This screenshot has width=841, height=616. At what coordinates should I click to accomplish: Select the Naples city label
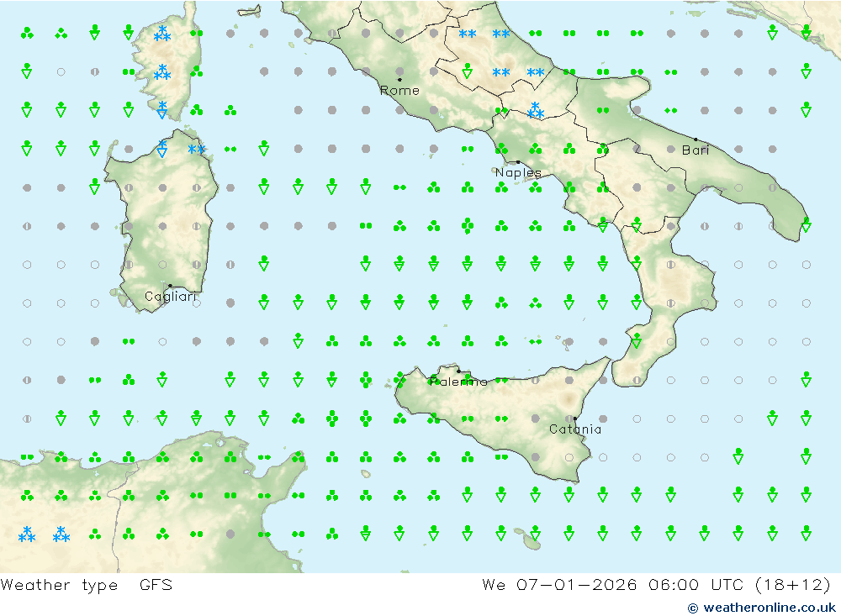tap(518, 172)
